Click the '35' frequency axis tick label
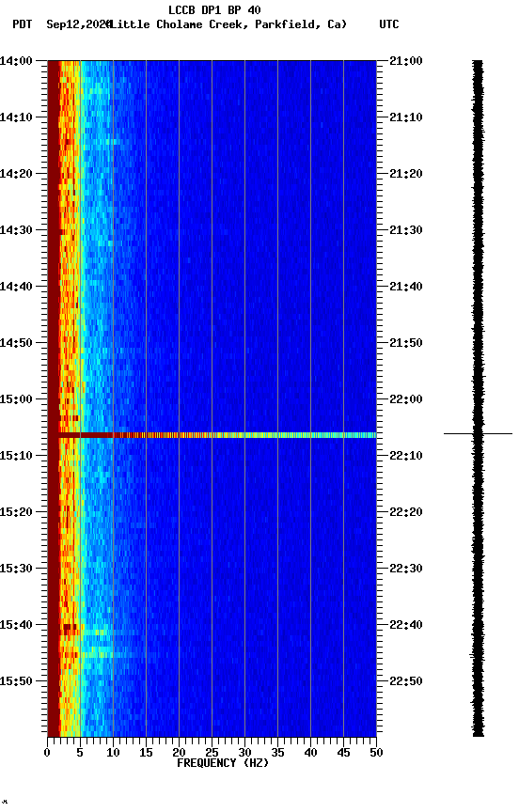 pyautogui.click(x=277, y=753)
